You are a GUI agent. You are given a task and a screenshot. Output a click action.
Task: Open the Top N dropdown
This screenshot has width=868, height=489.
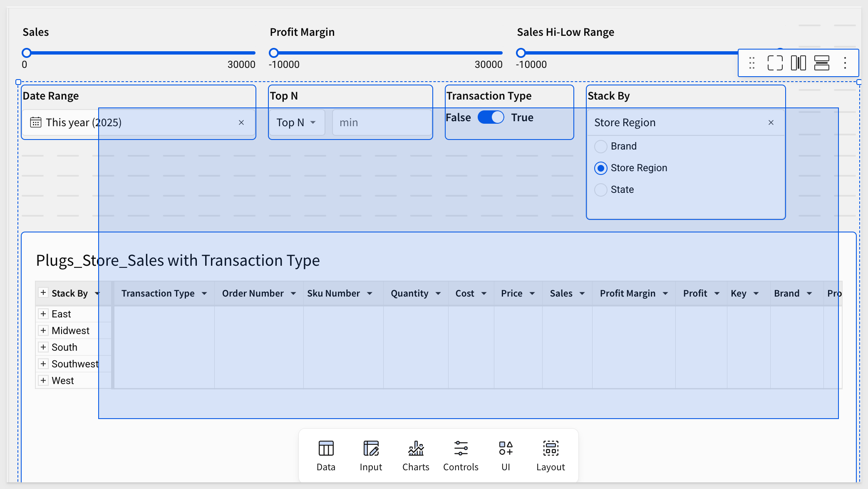pos(297,122)
